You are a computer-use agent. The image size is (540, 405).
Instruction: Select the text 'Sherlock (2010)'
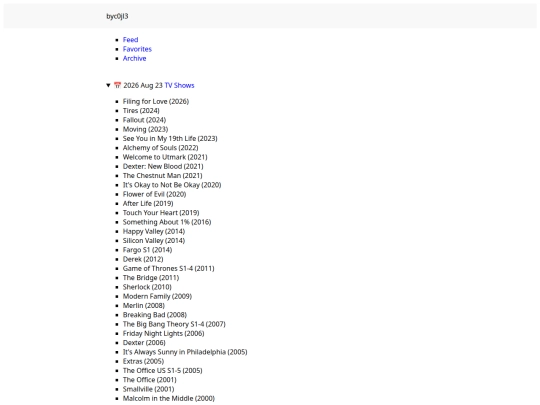click(x=147, y=287)
